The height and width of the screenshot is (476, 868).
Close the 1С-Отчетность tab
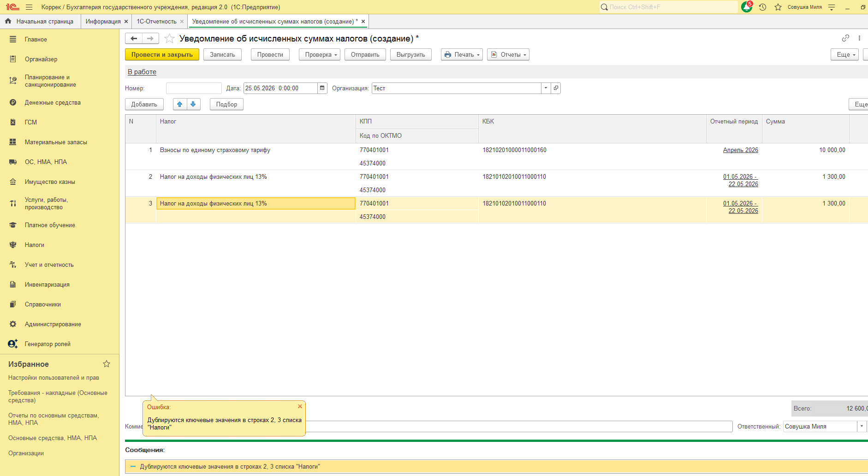pos(182,21)
